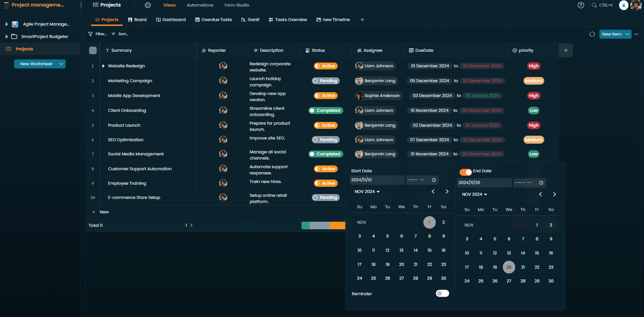Open the help question mark icon
This screenshot has width=644, height=317.
pyautogui.click(x=581, y=5)
